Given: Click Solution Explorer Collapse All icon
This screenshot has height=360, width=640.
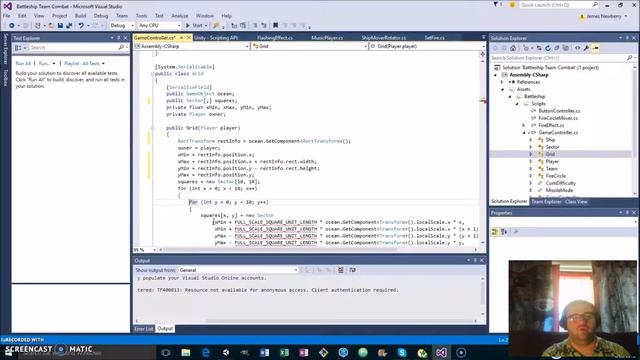Looking at the screenshot, I should click(x=557, y=48).
